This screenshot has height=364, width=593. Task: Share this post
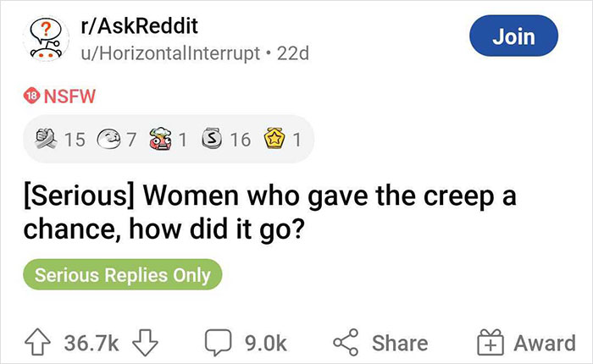click(x=378, y=341)
